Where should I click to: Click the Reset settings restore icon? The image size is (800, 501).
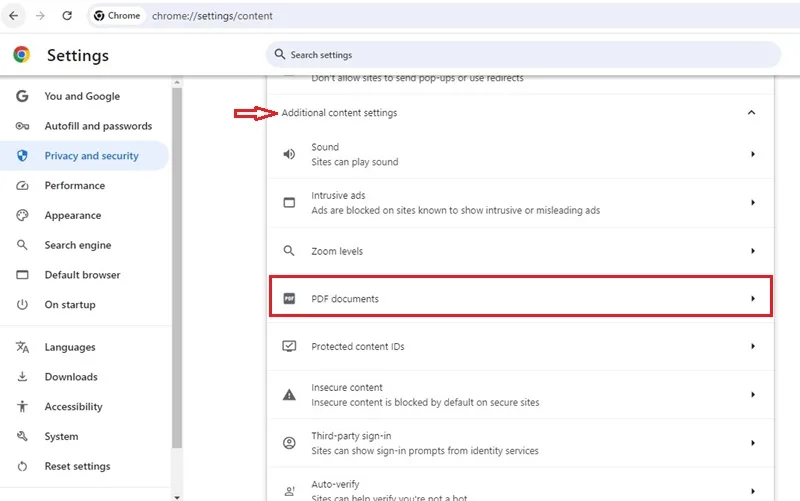pos(22,466)
